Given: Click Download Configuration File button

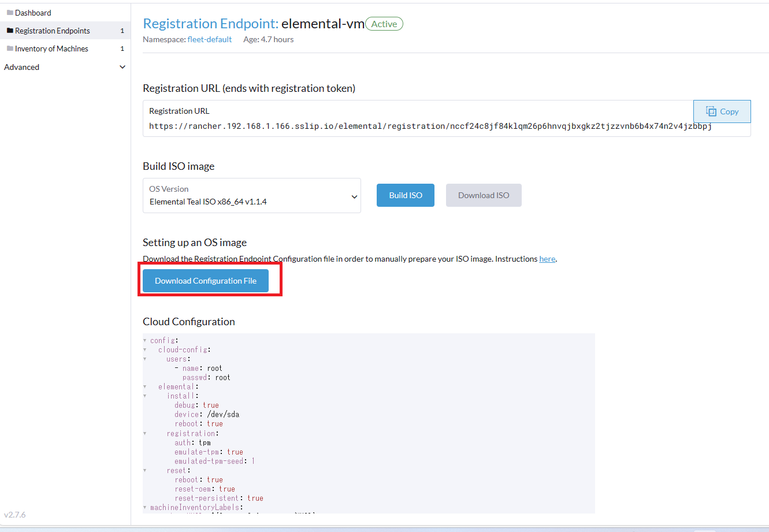Looking at the screenshot, I should point(206,281).
